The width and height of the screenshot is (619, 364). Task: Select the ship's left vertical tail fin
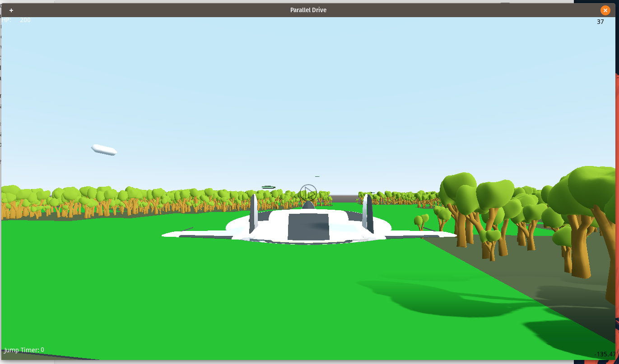(253, 213)
